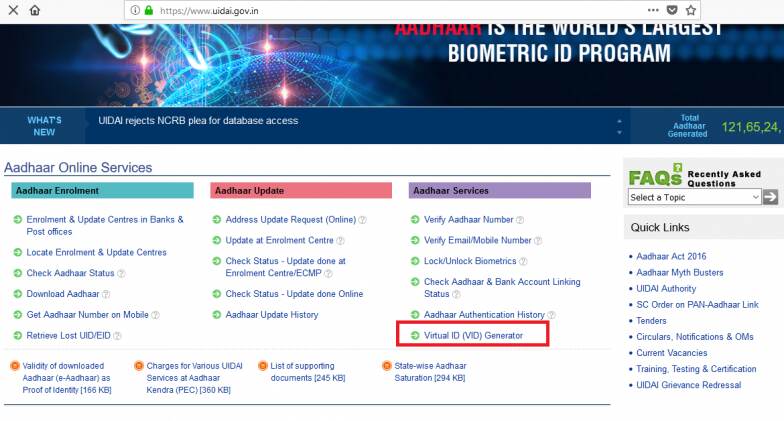784x421 pixels.
Task: View secure connection padlock details
Action: coord(148,10)
